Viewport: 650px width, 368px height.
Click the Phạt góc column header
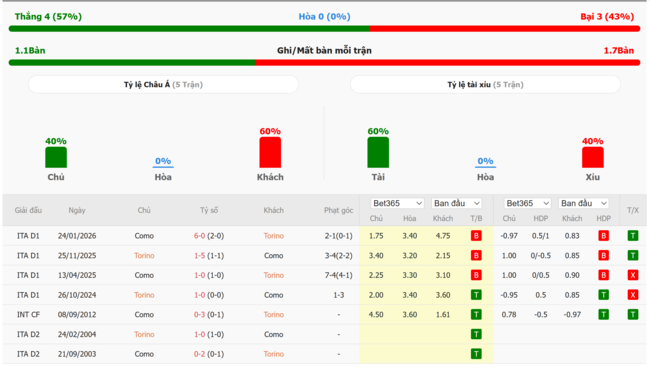339,210
